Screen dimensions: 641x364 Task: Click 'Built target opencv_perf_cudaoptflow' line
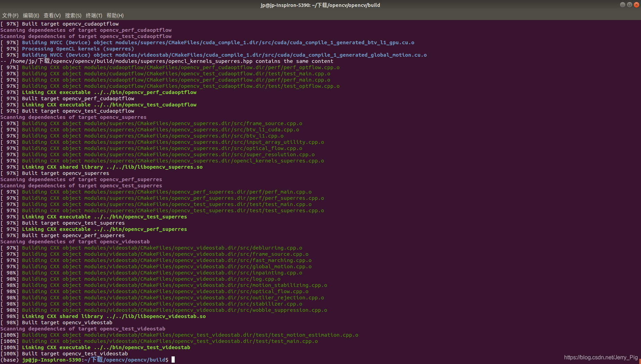pyautogui.click(x=67, y=99)
